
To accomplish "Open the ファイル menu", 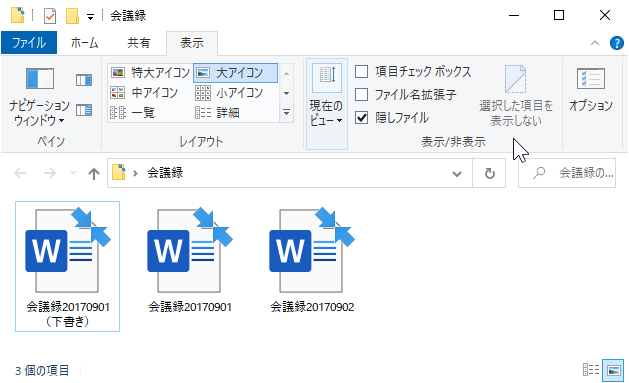I will [x=29, y=43].
